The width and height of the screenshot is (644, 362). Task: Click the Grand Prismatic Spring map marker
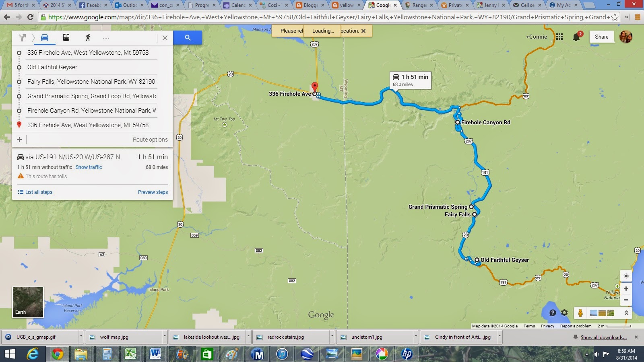point(471,207)
